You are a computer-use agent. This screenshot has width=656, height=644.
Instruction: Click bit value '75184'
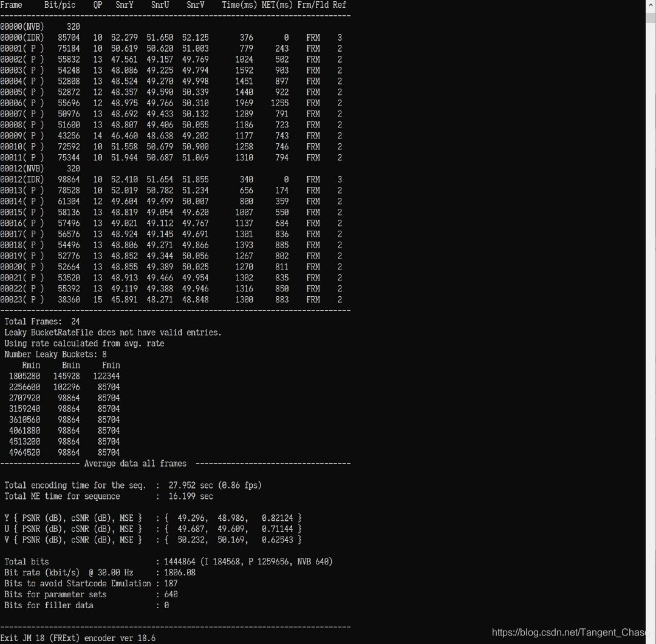[69, 49]
